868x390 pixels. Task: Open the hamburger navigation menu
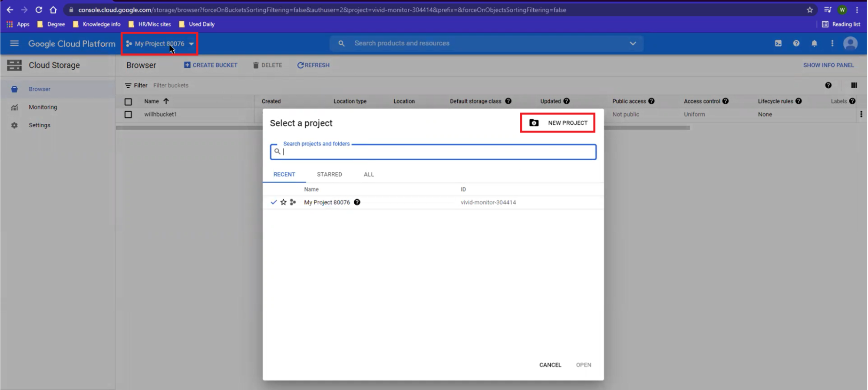pos(14,43)
